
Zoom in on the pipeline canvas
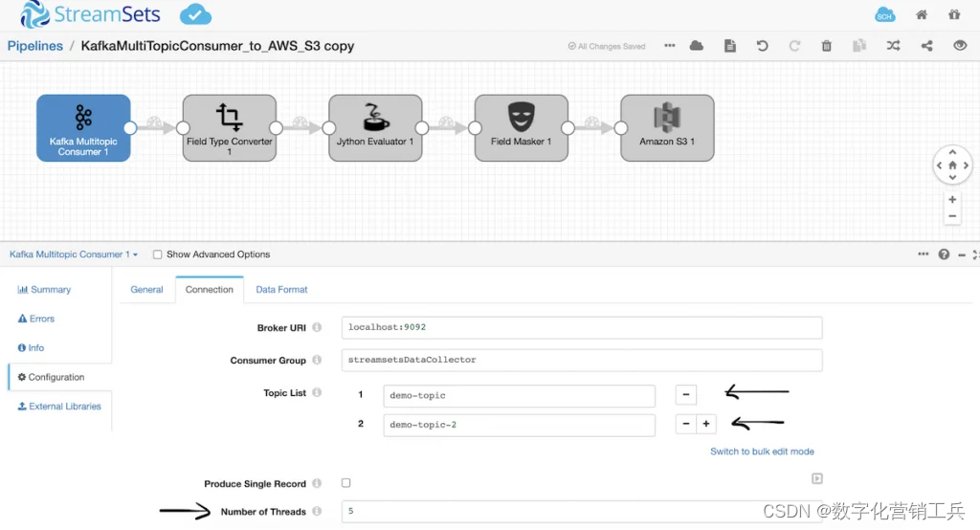[952, 199]
